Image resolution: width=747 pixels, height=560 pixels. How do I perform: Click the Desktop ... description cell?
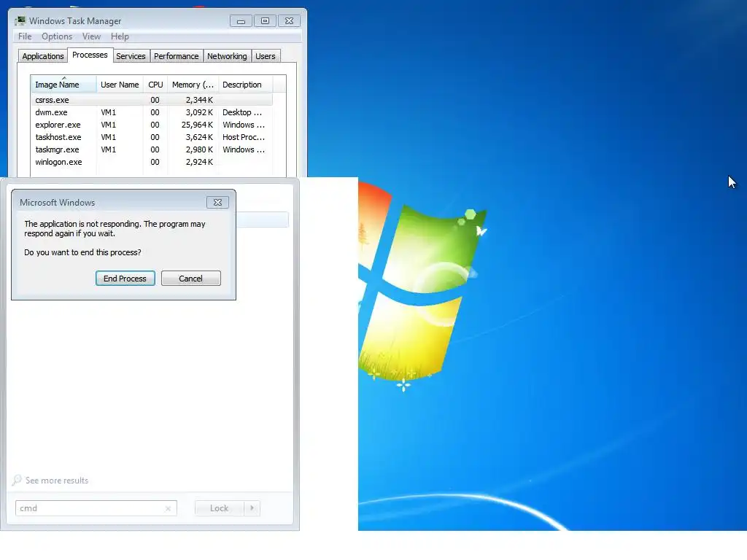pyautogui.click(x=242, y=112)
